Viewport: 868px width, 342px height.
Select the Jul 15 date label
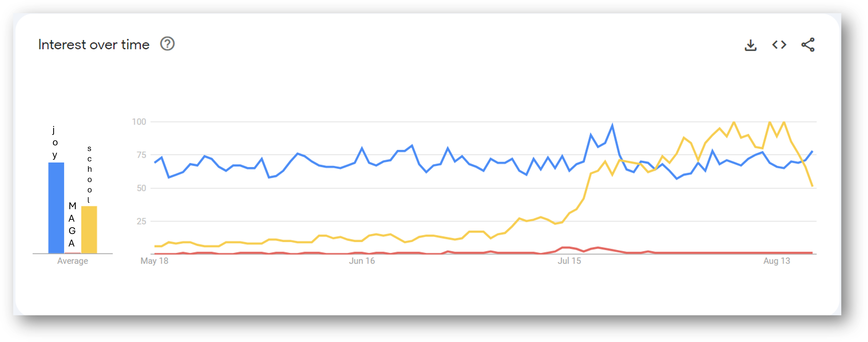[x=570, y=261]
